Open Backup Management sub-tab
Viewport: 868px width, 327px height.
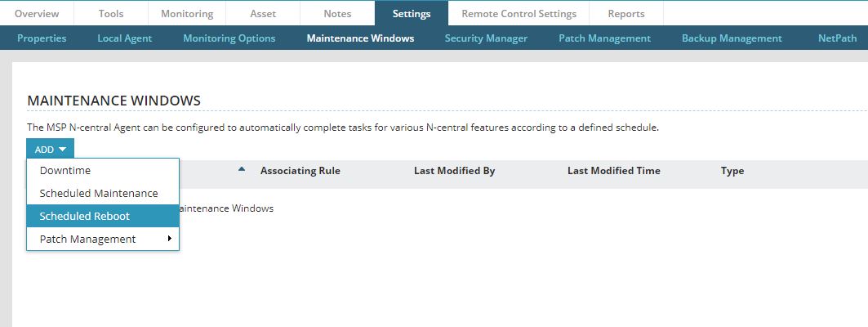coord(732,38)
